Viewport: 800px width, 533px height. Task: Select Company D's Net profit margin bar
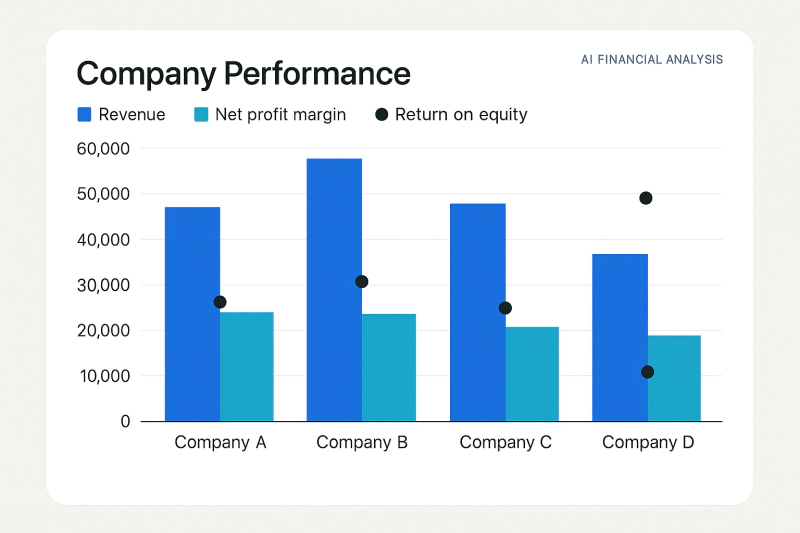tap(674, 378)
